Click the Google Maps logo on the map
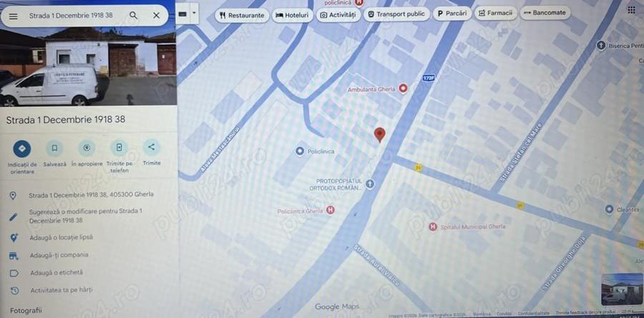 tap(337, 307)
